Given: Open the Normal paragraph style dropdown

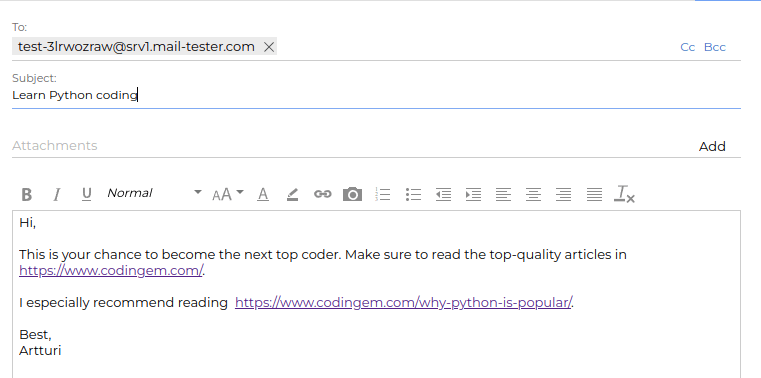Looking at the screenshot, I should (x=154, y=193).
